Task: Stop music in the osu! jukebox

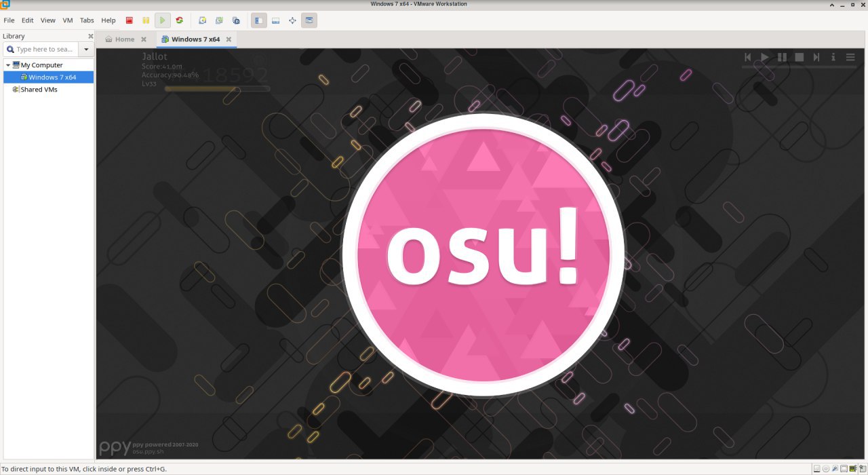Action: [800, 57]
